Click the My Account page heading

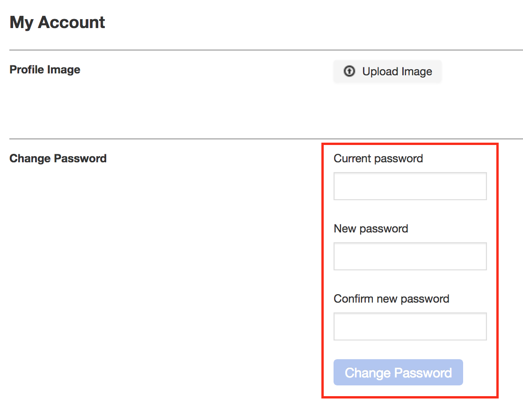pos(57,22)
